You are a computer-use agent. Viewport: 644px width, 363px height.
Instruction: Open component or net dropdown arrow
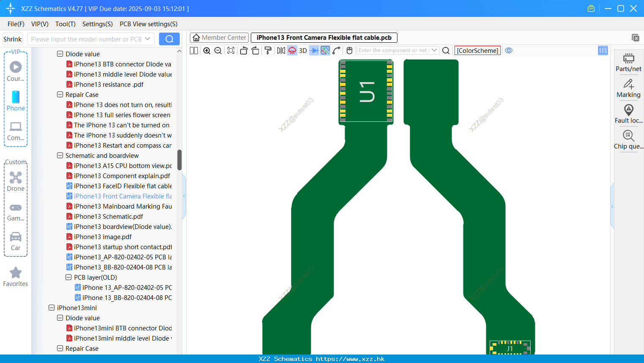coord(434,50)
